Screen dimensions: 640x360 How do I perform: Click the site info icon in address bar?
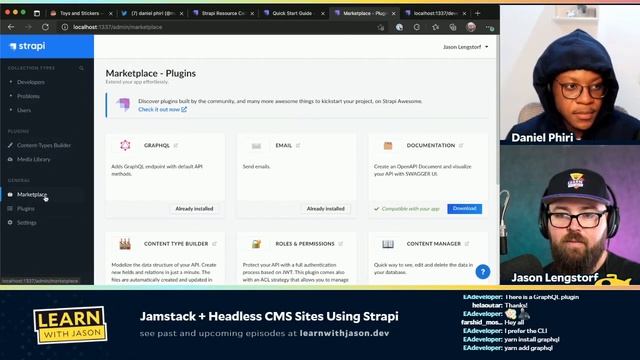pos(64,27)
